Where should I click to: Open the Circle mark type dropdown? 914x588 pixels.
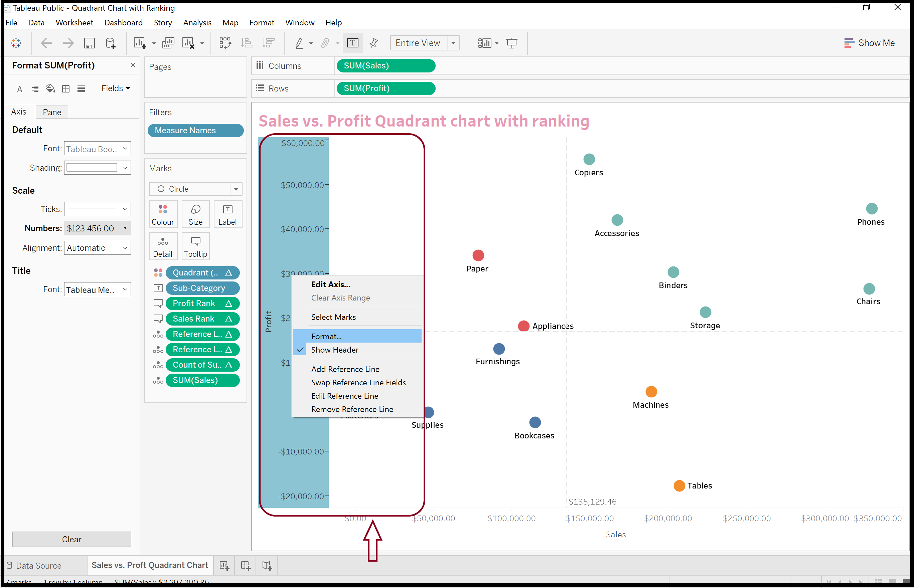(x=195, y=189)
